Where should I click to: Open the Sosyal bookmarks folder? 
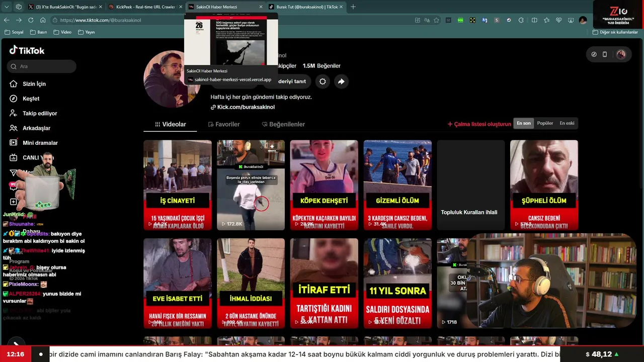click(x=14, y=32)
